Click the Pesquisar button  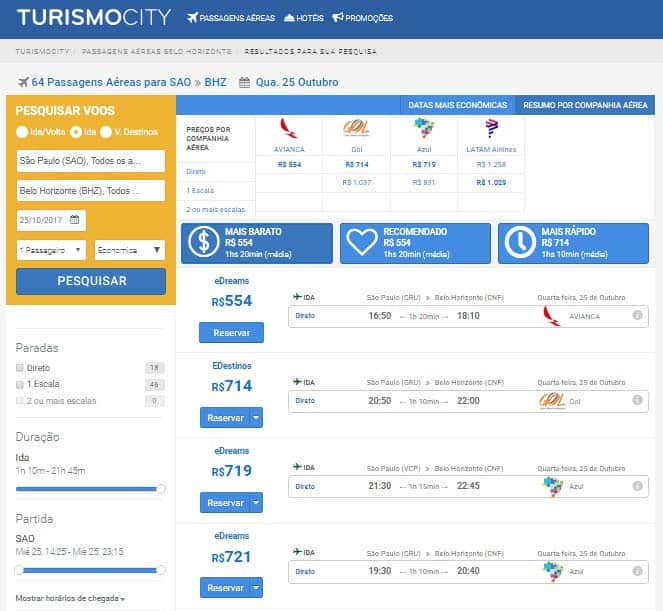pyautogui.click(x=91, y=281)
